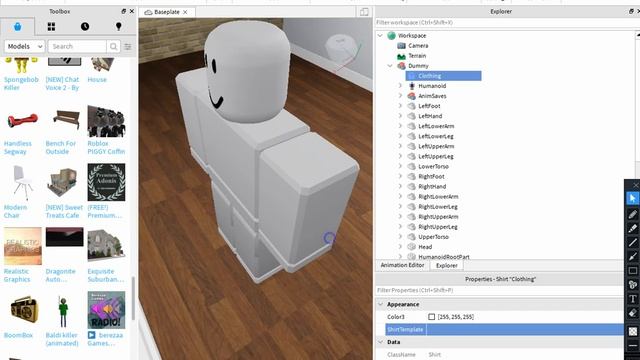640x360 pixels.
Task: Click the Toolbox search field
Action: 78,47
